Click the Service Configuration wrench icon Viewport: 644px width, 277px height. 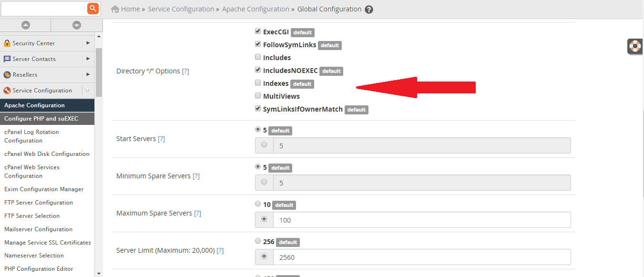(7, 91)
